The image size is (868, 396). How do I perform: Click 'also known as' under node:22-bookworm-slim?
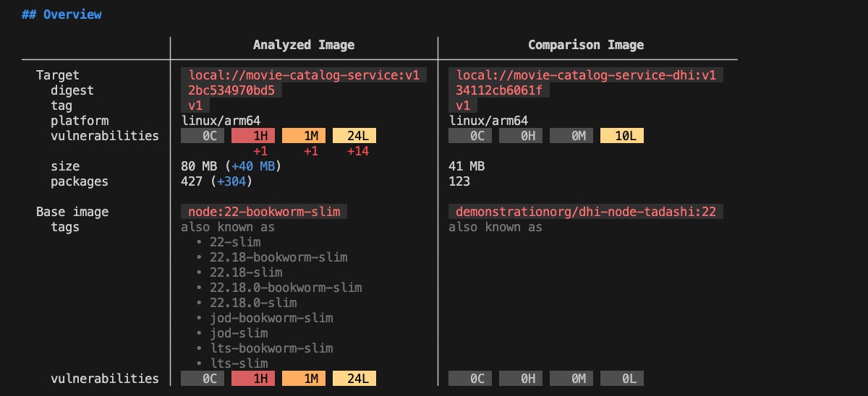228,227
